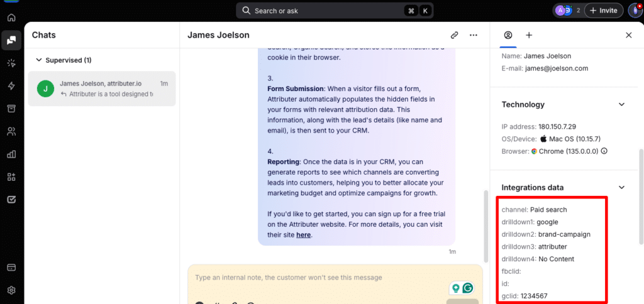
Task: Collapse the Supervised chats group
Action: click(39, 60)
